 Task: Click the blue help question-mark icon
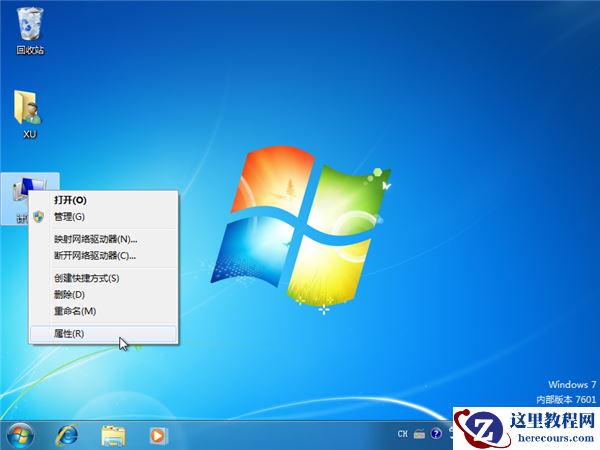(436, 434)
